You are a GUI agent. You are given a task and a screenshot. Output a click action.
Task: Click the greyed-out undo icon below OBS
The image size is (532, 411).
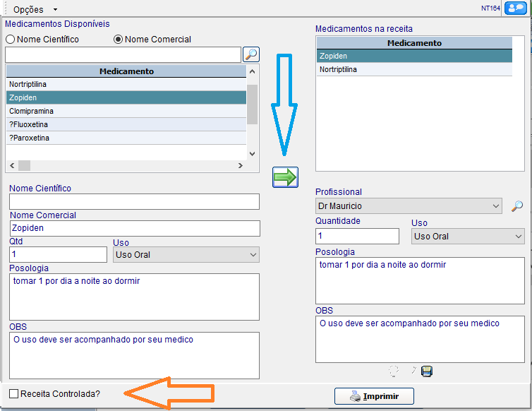[394, 371]
